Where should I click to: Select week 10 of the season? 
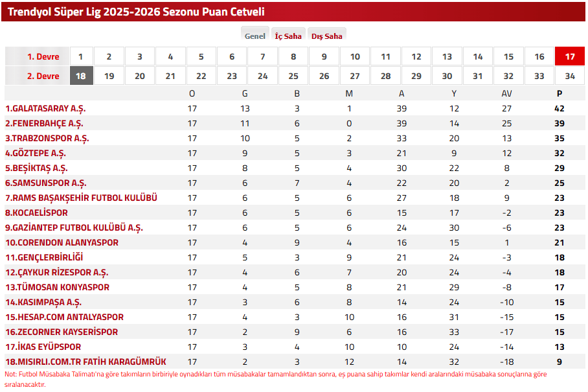(x=355, y=56)
